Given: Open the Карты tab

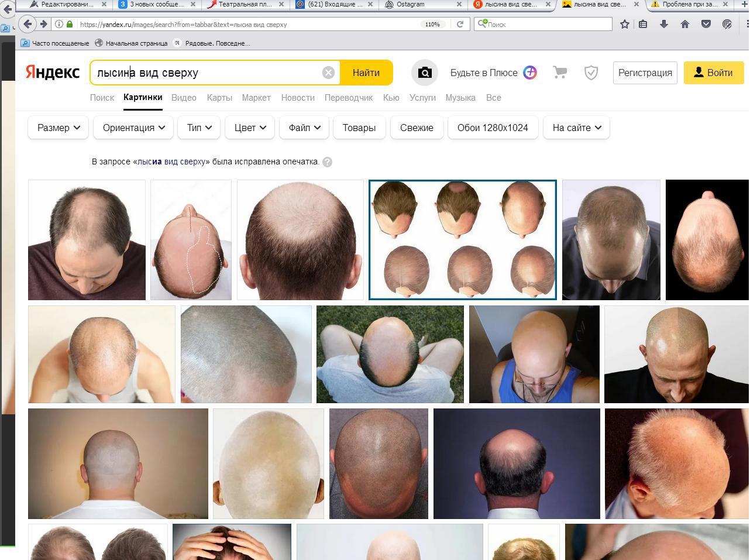Looking at the screenshot, I should pos(219,98).
